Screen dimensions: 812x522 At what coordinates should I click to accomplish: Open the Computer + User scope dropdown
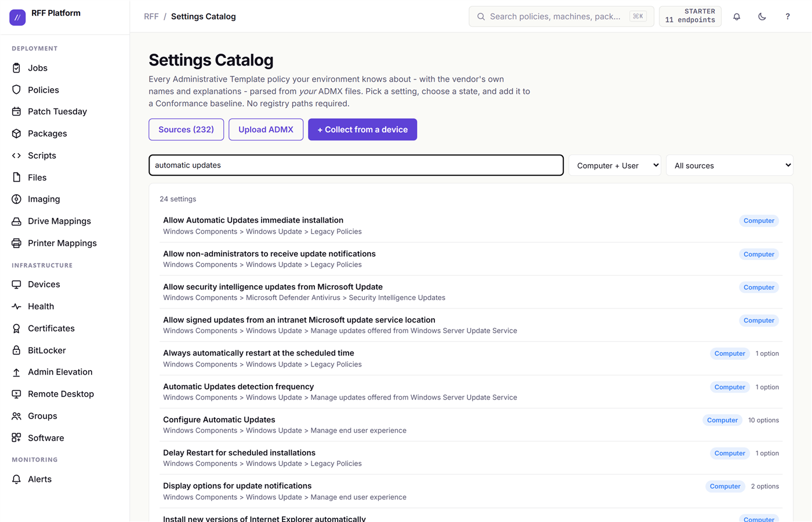click(x=615, y=165)
